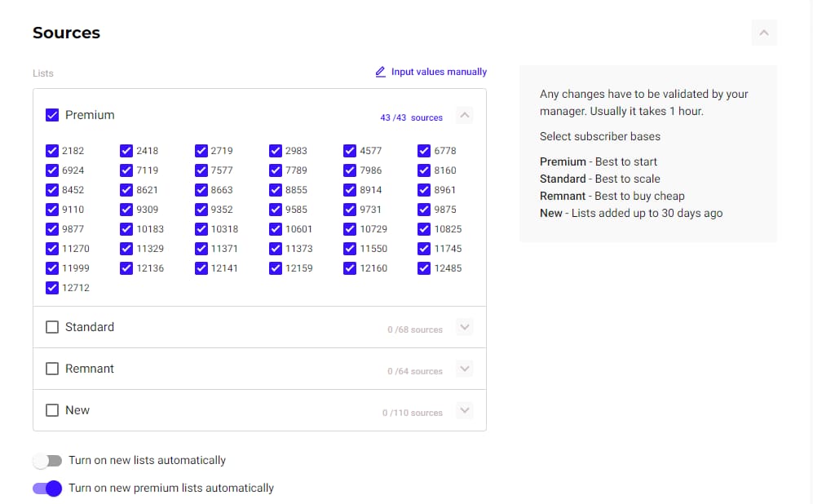Screen dimensions: 813x504
Task: Select the New group checkbox
Action: point(52,410)
